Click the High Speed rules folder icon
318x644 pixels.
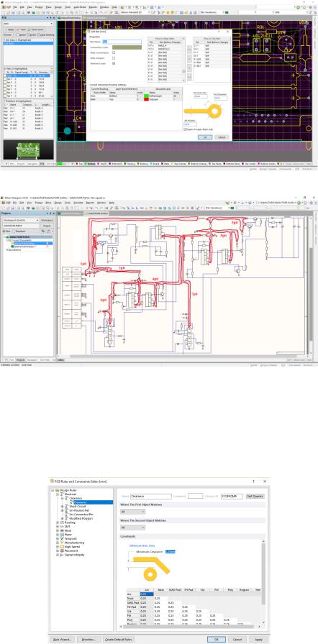pos(62,547)
